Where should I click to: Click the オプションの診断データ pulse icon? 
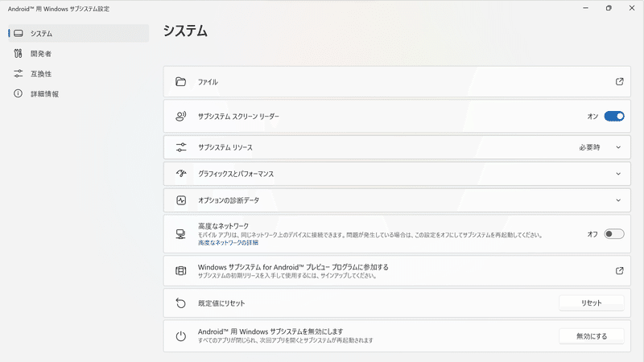[x=181, y=200]
